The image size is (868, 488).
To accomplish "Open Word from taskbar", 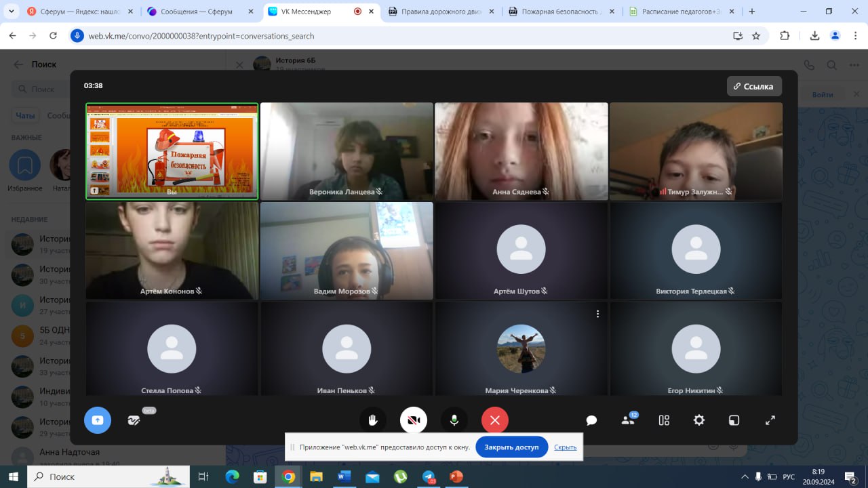I will [344, 476].
